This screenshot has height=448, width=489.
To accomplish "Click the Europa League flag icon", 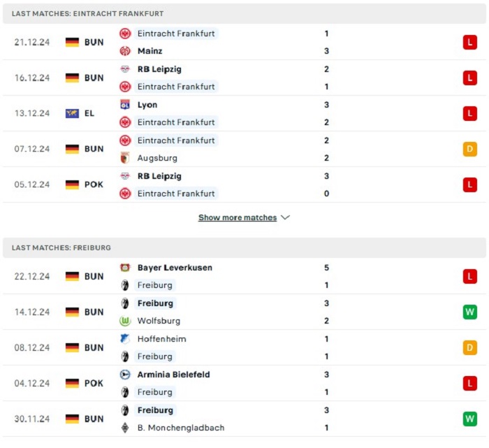I will point(72,113).
